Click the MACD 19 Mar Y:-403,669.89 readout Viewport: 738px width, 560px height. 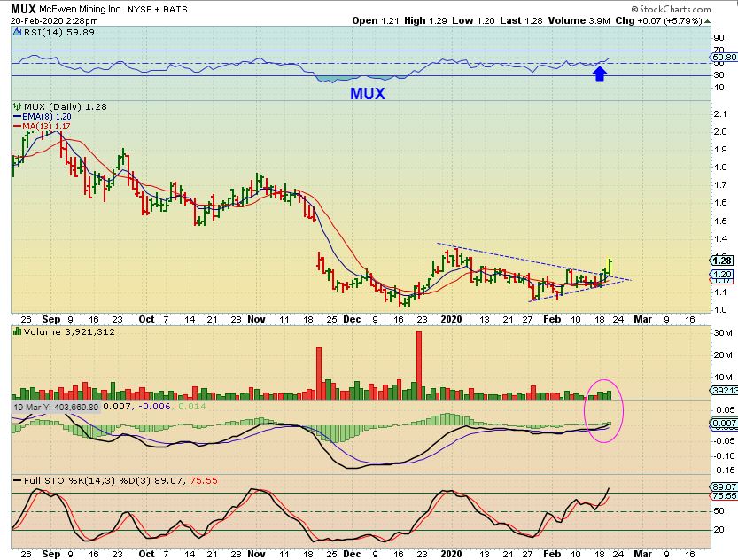coord(56,407)
